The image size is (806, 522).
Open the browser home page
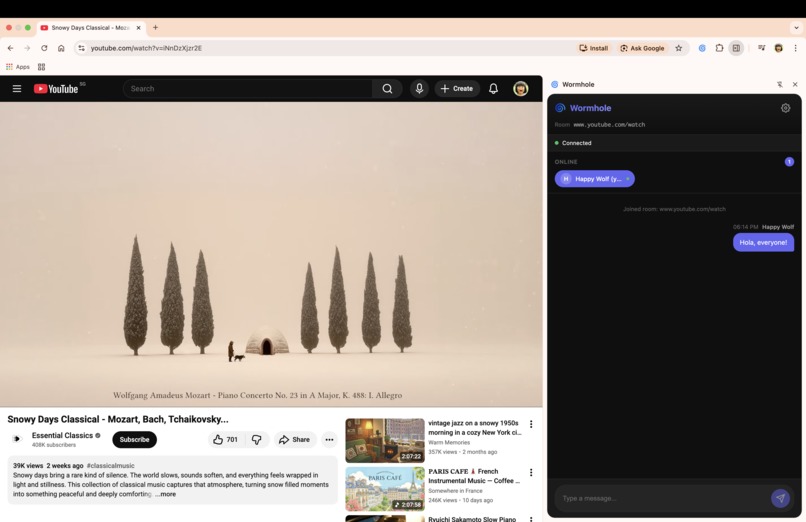[61, 48]
